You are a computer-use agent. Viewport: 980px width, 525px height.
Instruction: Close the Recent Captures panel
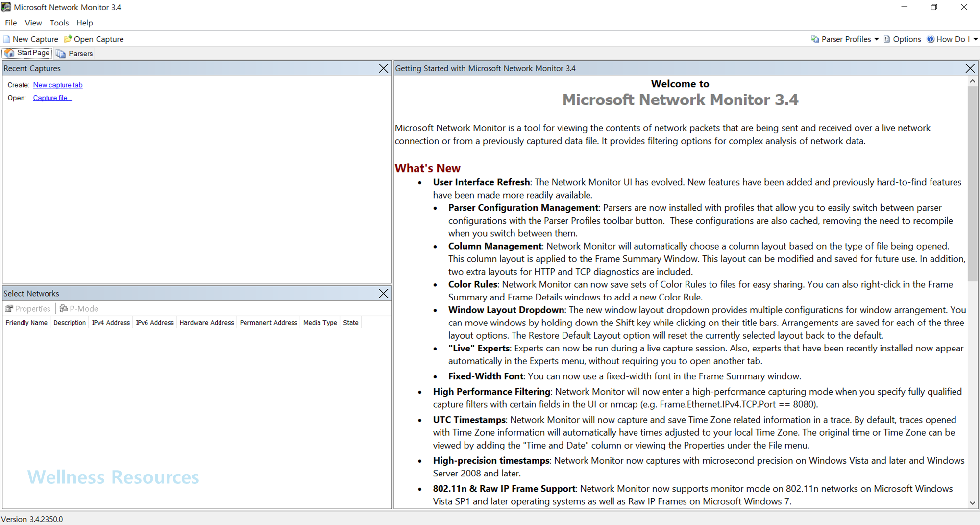pyautogui.click(x=384, y=68)
